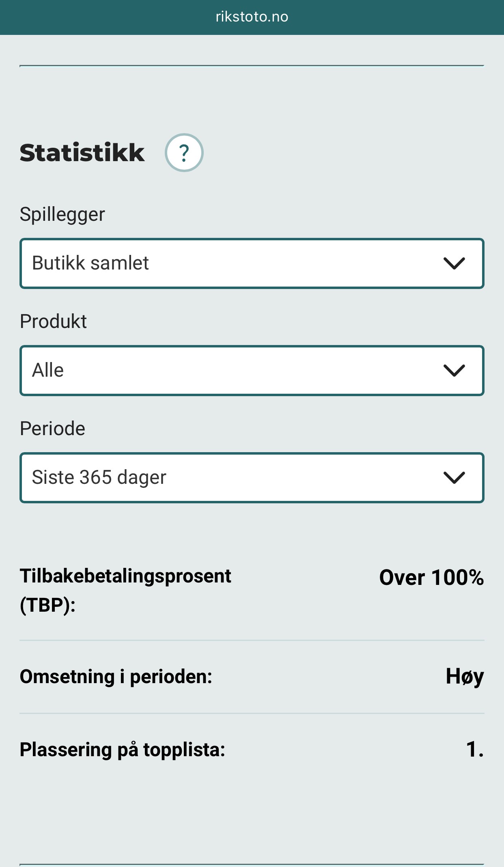Viewport: 504px width, 867px height.
Task: Click the '1.' ranking value
Action: (474, 749)
